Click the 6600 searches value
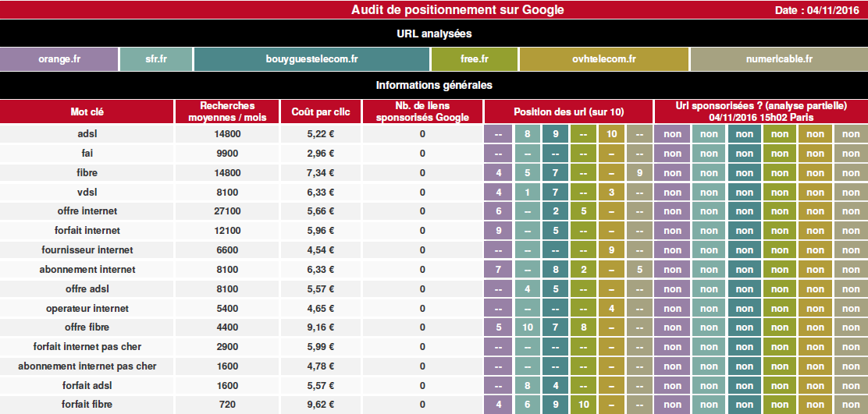This screenshot has width=868, height=414. (227, 249)
